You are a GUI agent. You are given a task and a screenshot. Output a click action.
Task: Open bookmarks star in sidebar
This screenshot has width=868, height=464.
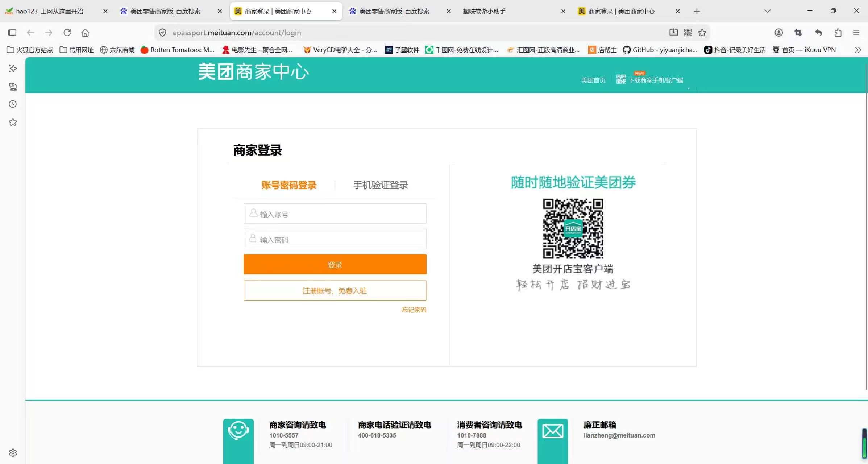click(x=13, y=122)
